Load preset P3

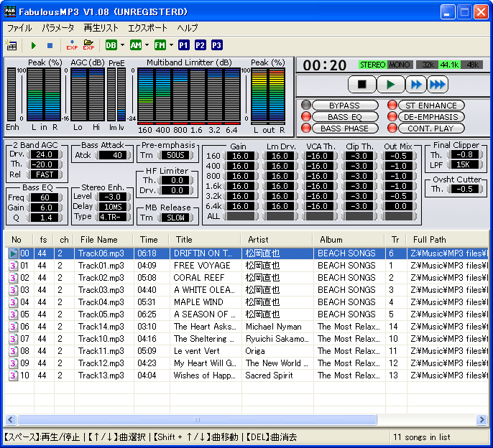[216, 45]
